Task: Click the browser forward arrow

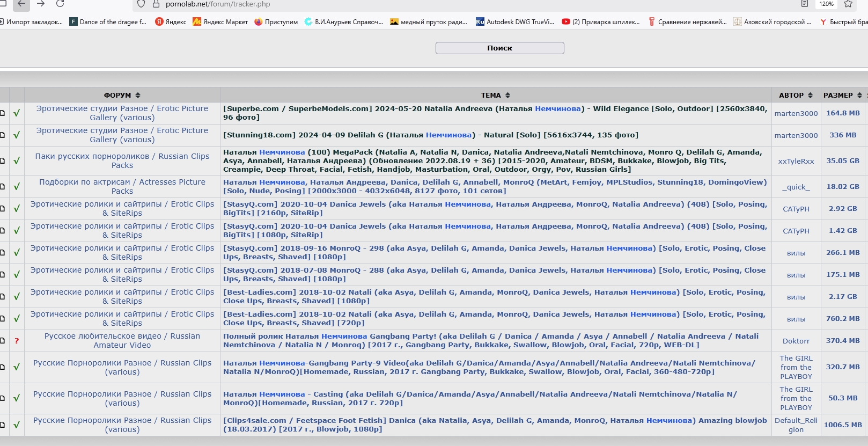Action: coord(41,4)
